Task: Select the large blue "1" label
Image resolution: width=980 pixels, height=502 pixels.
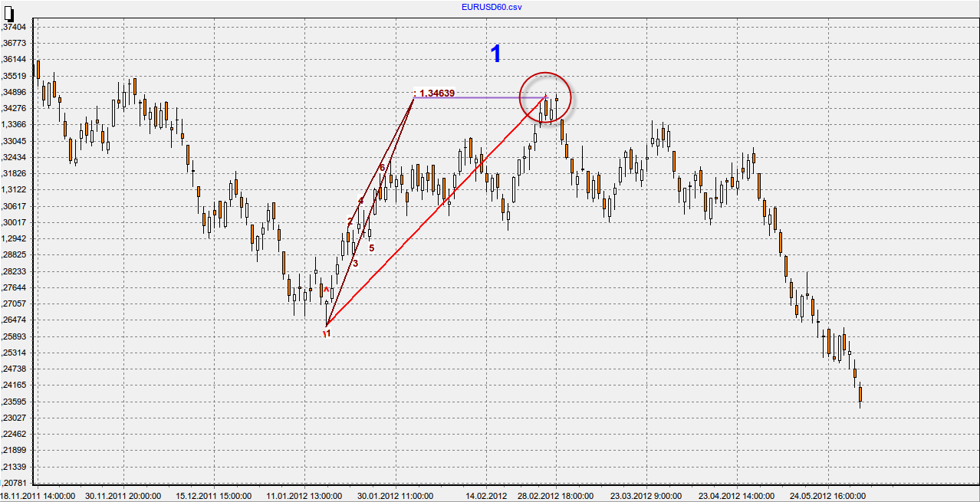Action: (x=496, y=54)
